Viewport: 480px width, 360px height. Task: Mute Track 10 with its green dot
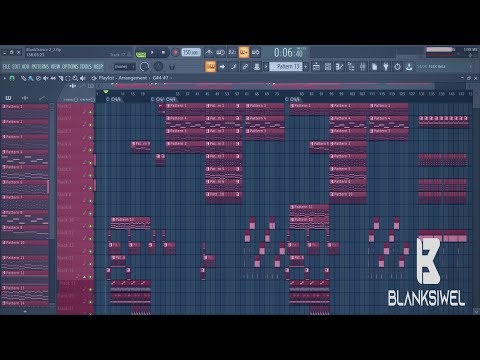(x=90, y=226)
